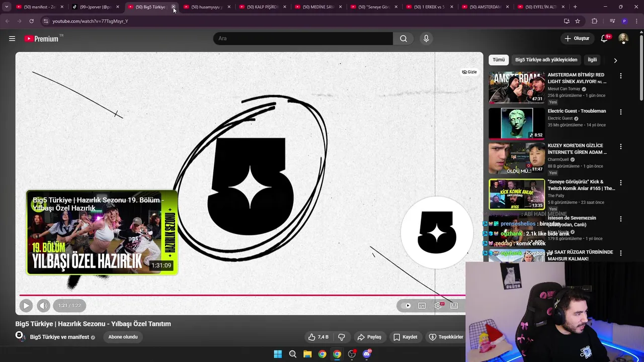Viewport: 644px width, 362px height.
Task: Click install app icon in address bar
Action: pos(567,21)
